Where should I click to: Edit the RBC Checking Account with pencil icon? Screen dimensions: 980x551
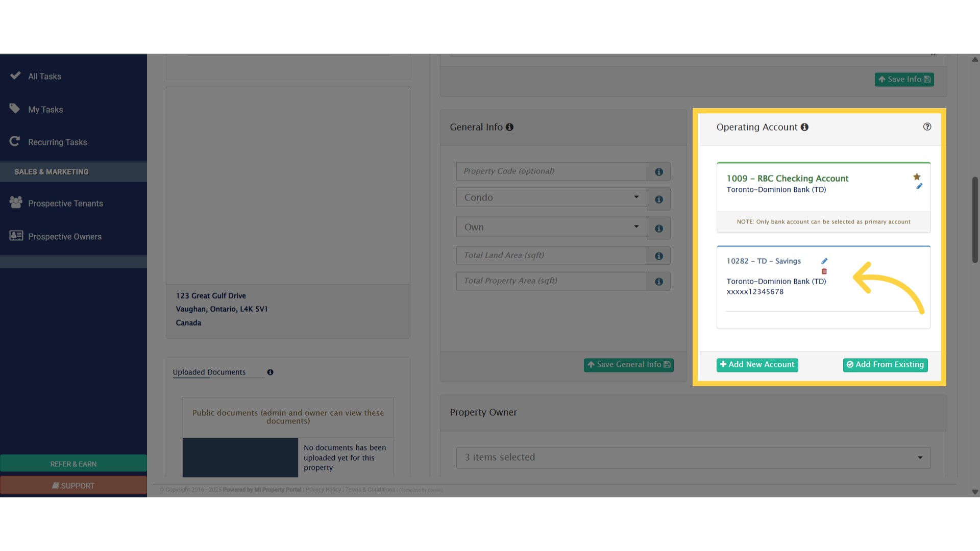(x=919, y=187)
